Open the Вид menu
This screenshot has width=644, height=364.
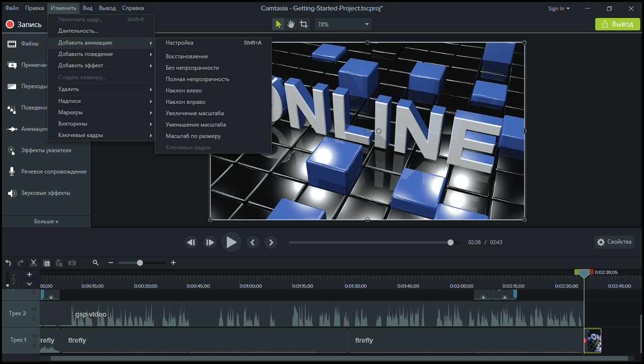88,8
